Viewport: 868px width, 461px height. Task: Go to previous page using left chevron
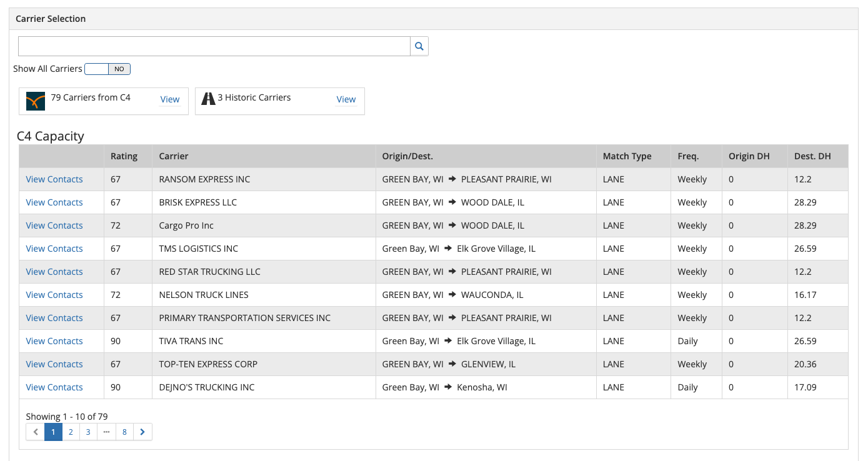[x=36, y=432]
